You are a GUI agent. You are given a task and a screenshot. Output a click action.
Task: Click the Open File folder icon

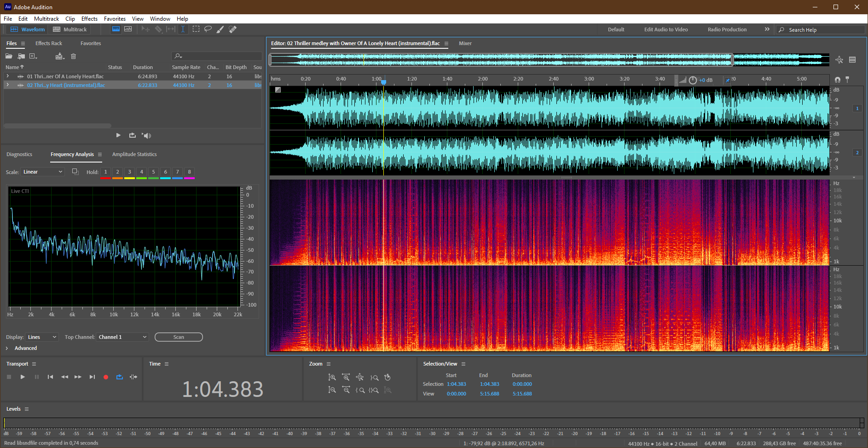tap(9, 56)
